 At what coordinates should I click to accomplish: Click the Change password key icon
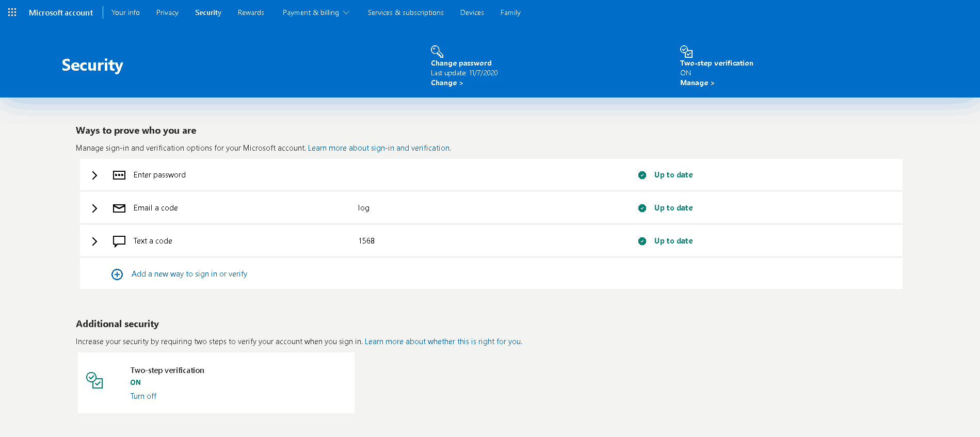click(437, 51)
